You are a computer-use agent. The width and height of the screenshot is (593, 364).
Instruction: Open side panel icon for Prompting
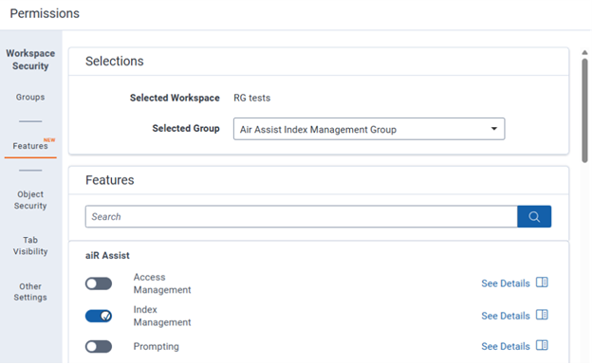542,345
